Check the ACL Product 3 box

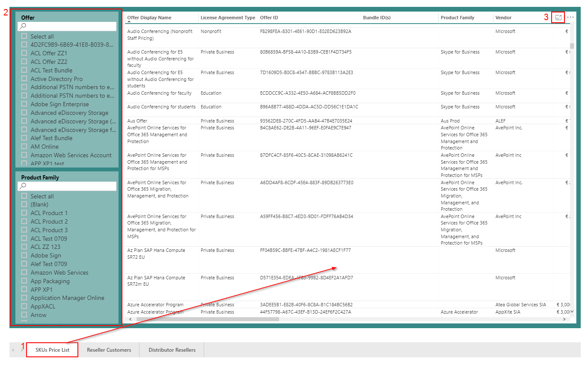pyautogui.click(x=24, y=230)
